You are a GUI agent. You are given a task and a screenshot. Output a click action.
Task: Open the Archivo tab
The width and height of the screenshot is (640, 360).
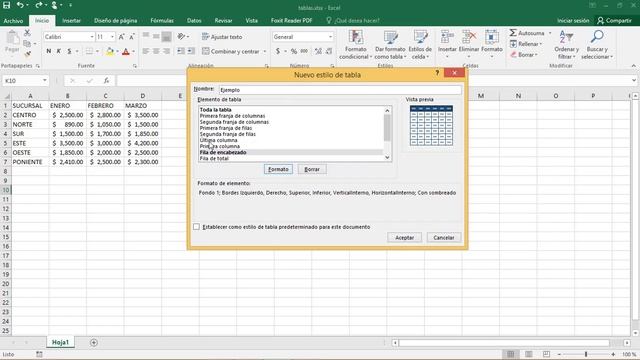13,20
